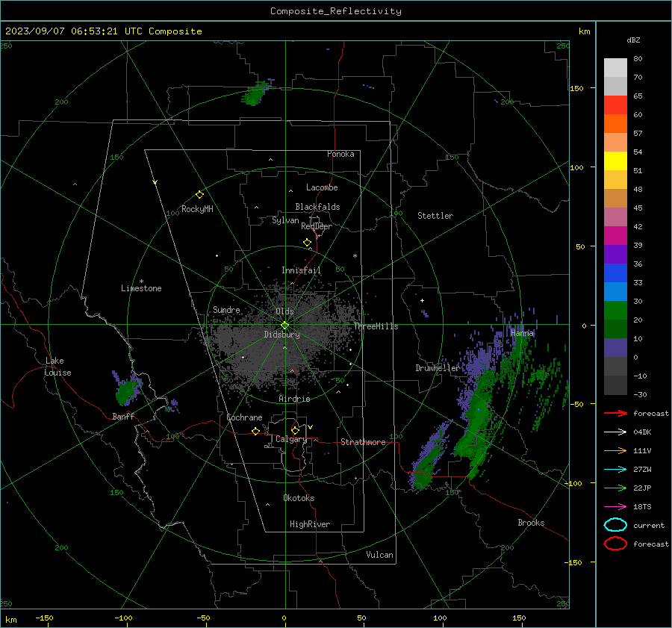Click the Sundre town label

pos(227,309)
